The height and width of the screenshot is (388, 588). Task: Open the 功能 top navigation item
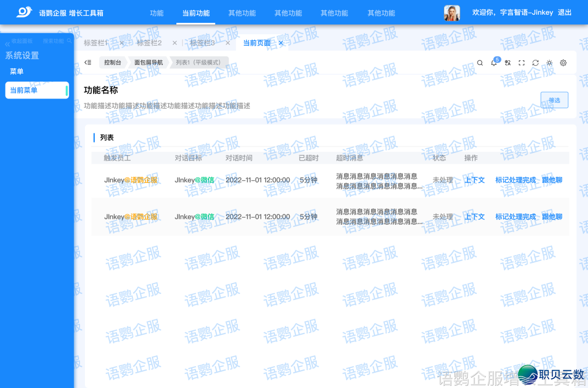[157, 13]
